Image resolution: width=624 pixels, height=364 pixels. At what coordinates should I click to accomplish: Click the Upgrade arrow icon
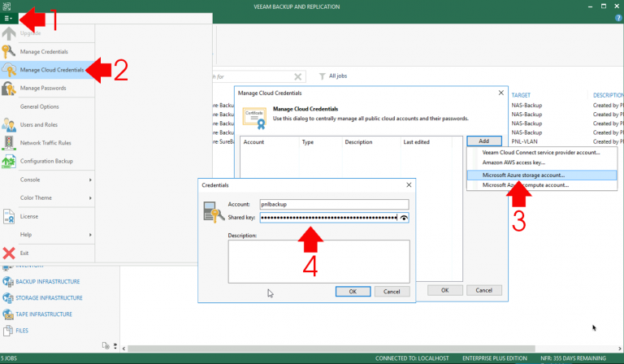[9, 33]
